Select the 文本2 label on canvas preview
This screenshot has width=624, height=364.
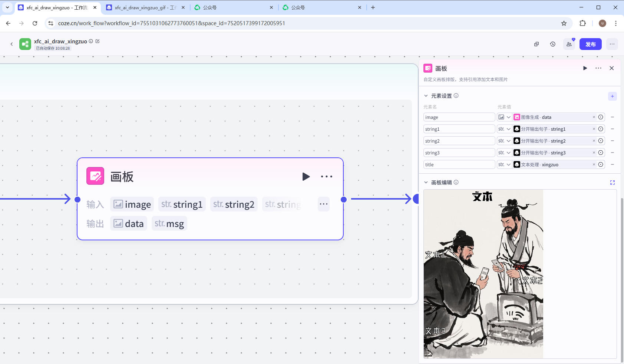(x=532, y=281)
